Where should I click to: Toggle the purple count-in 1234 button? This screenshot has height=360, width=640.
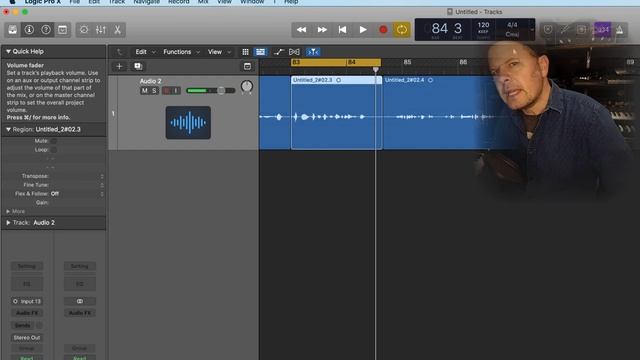pos(602,29)
